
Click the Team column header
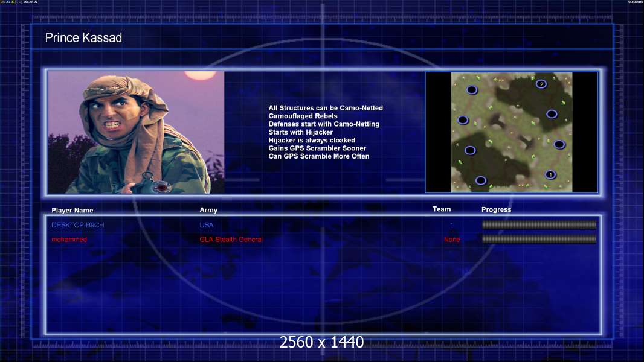pos(442,209)
